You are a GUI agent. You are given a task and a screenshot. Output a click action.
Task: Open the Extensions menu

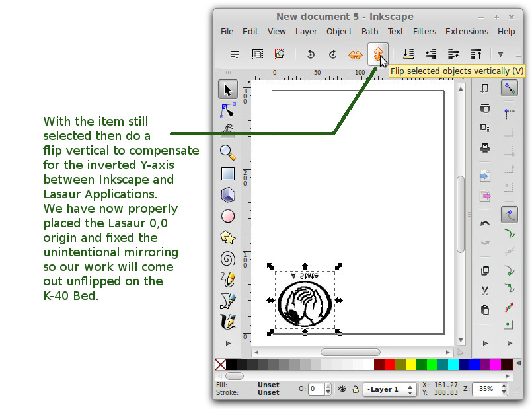coord(467,32)
